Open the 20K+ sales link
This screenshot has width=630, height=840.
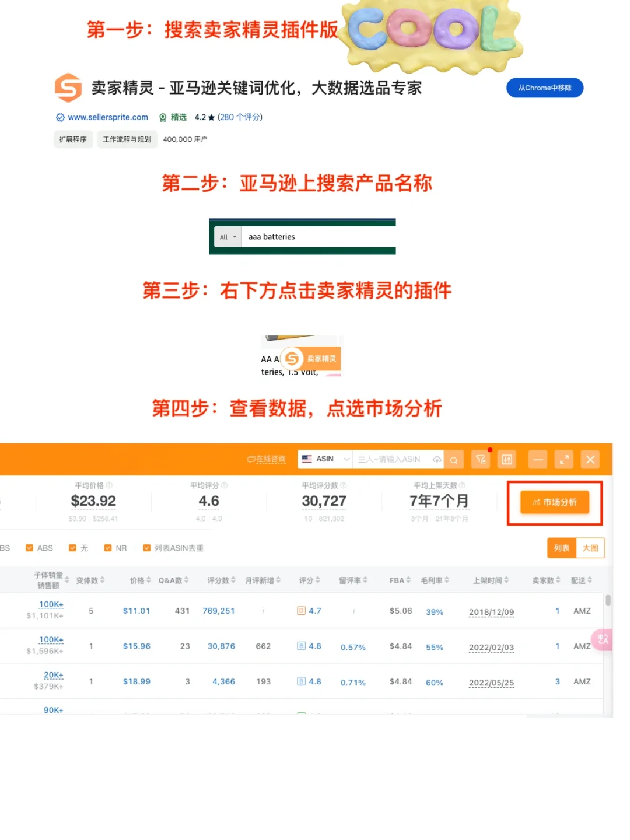(x=53, y=675)
